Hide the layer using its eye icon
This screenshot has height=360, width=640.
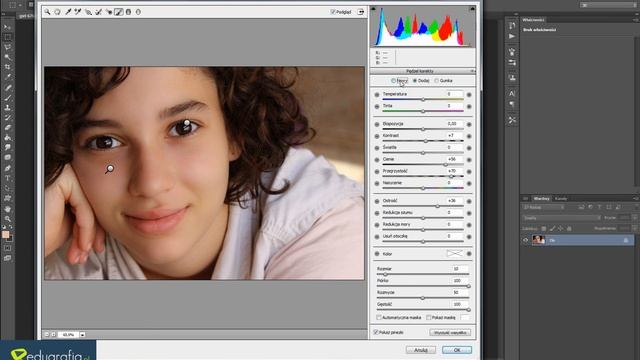[x=525, y=240]
